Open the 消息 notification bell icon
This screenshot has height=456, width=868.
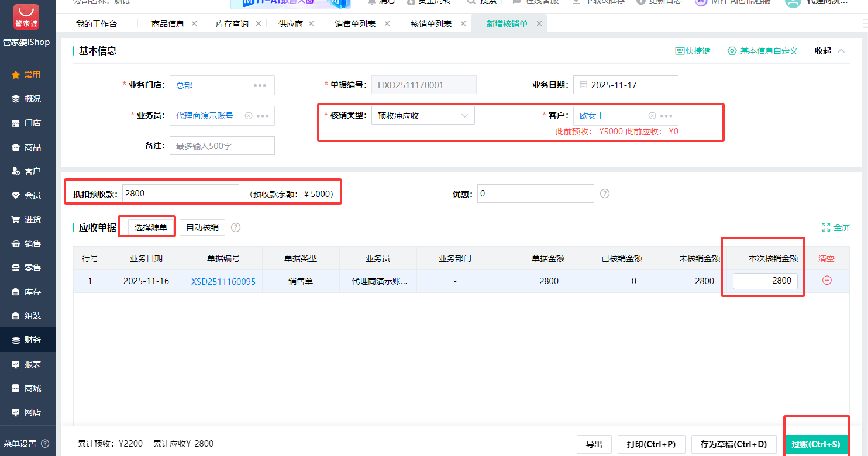tap(371, 3)
